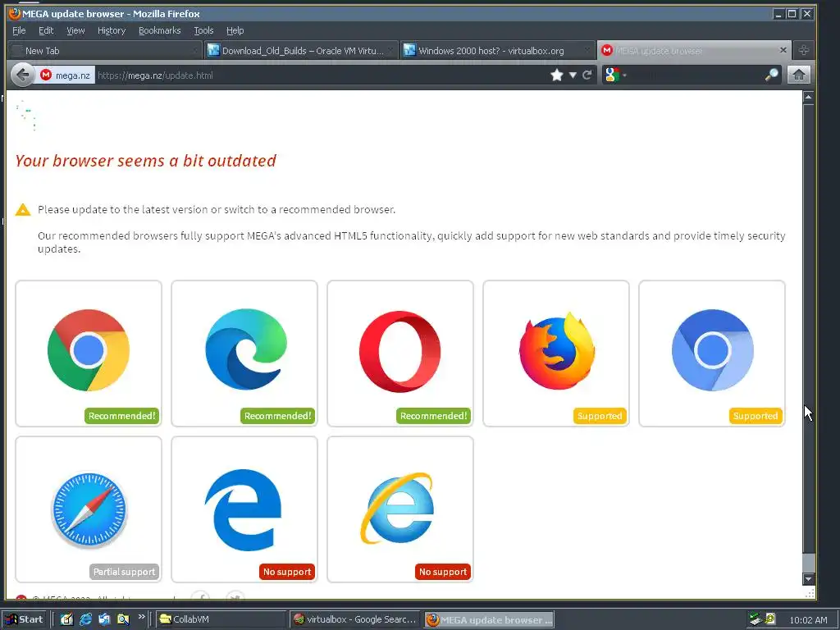This screenshot has width=840, height=630.
Task: Click the No support badge on Internet Explorer
Action: point(443,572)
